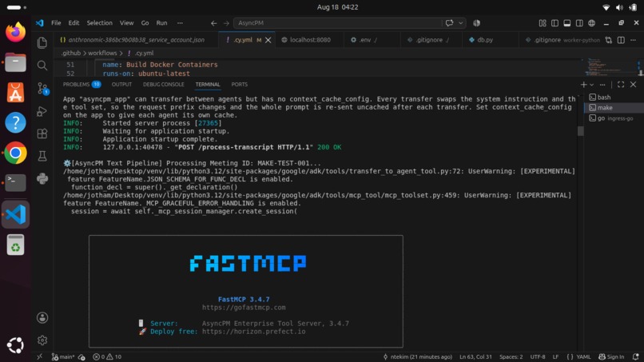This screenshot has height=362, width=644.
Task: Open the Manage gear menu
Action: [42, 340]
